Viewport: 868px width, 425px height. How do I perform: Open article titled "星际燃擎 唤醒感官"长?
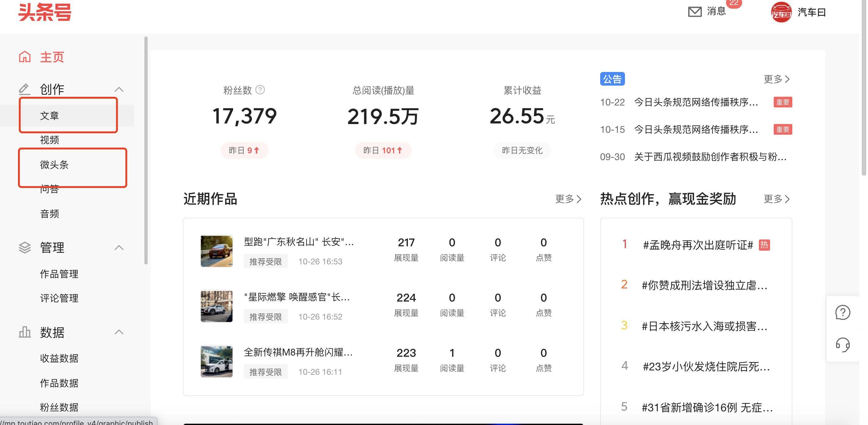(x=297, y=297)
